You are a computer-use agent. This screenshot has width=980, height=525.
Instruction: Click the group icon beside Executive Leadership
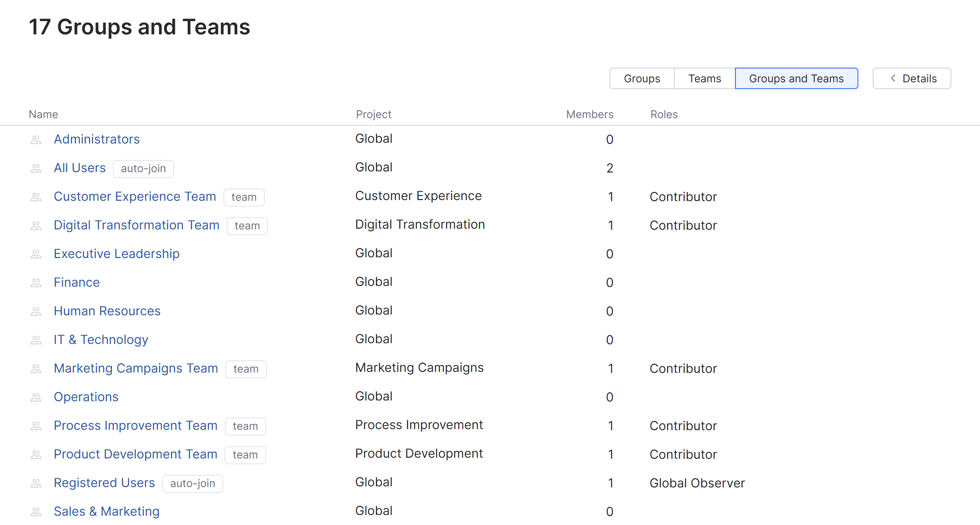click(x=36, y=254)
